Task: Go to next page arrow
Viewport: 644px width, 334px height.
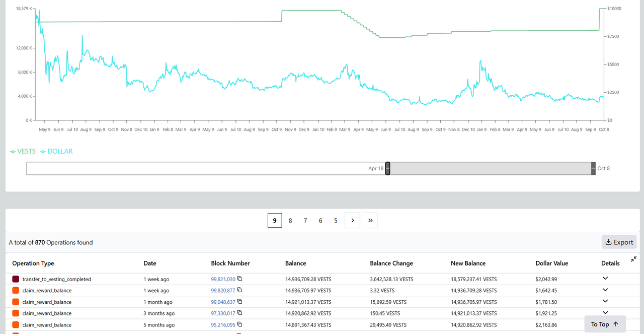Action: pos(352,220)
